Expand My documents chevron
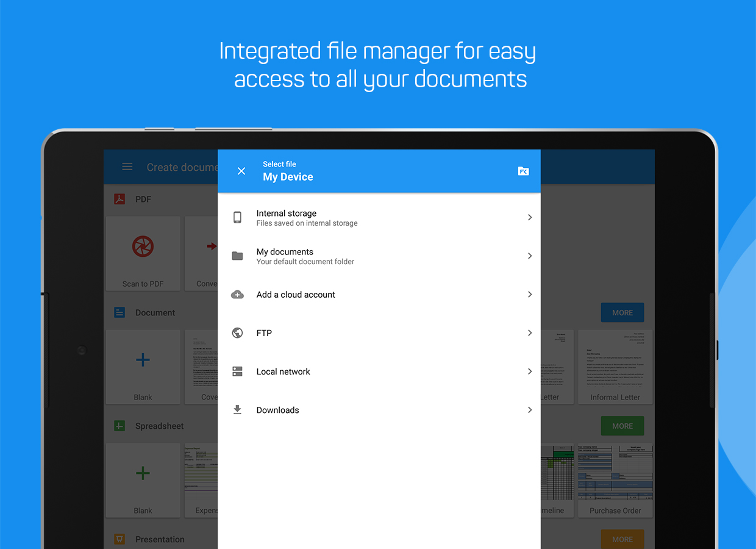This screenshot has width=756, height=549. pos(529,256)
